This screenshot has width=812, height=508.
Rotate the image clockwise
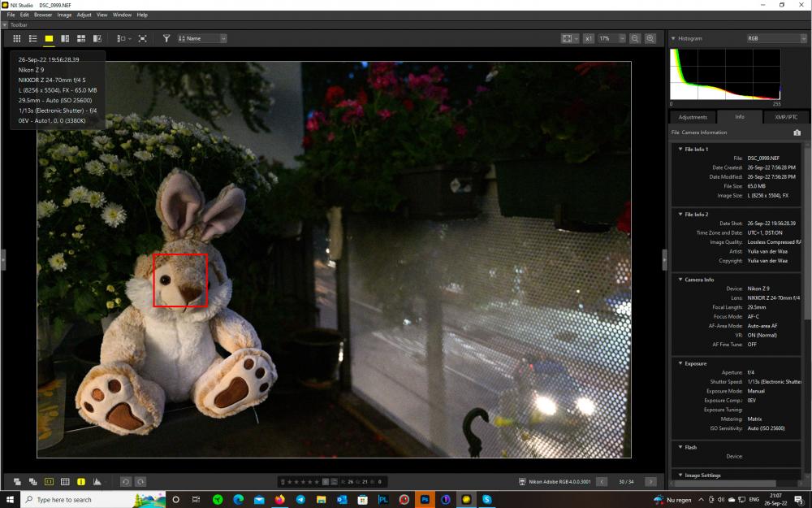click(x=140, y=481)
